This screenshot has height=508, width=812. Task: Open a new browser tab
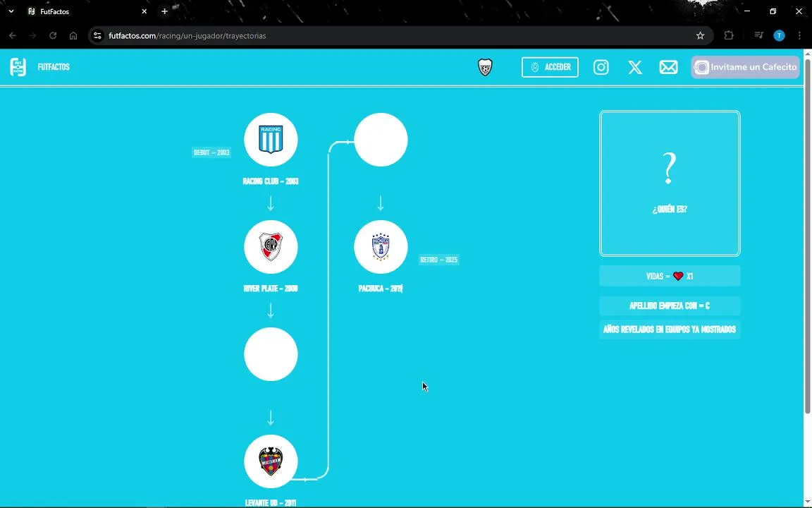164,11
